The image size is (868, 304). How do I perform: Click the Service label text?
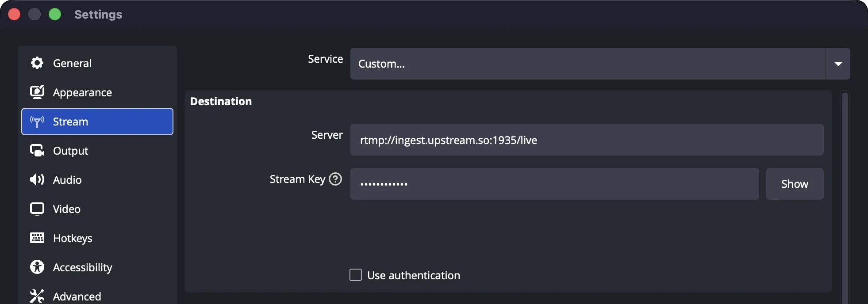coord(325,59)
